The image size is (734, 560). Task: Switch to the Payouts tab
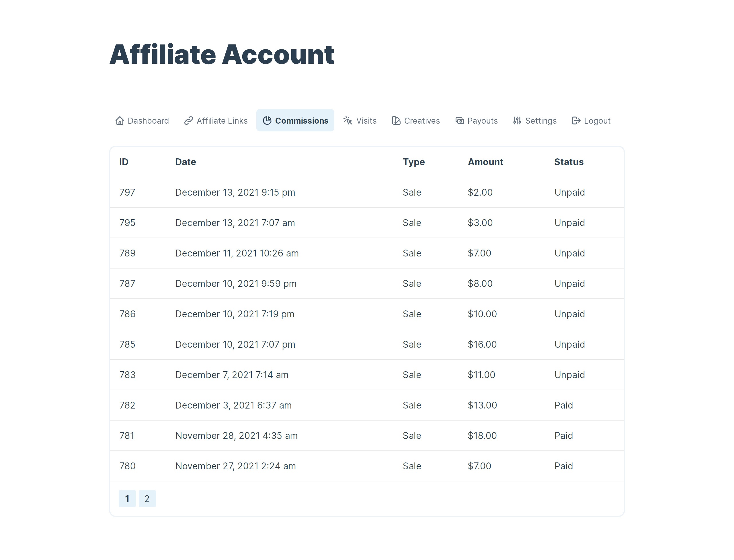coord(482,121)
